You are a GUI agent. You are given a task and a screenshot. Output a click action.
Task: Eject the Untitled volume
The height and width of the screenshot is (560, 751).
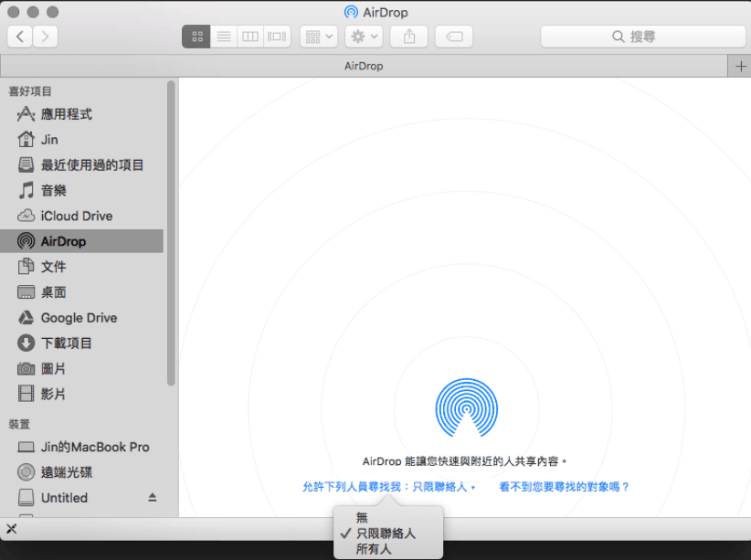[x=153, y=498]
